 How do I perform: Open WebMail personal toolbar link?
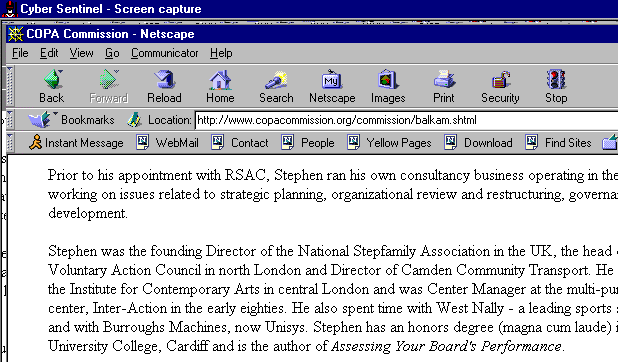(168, 142)
